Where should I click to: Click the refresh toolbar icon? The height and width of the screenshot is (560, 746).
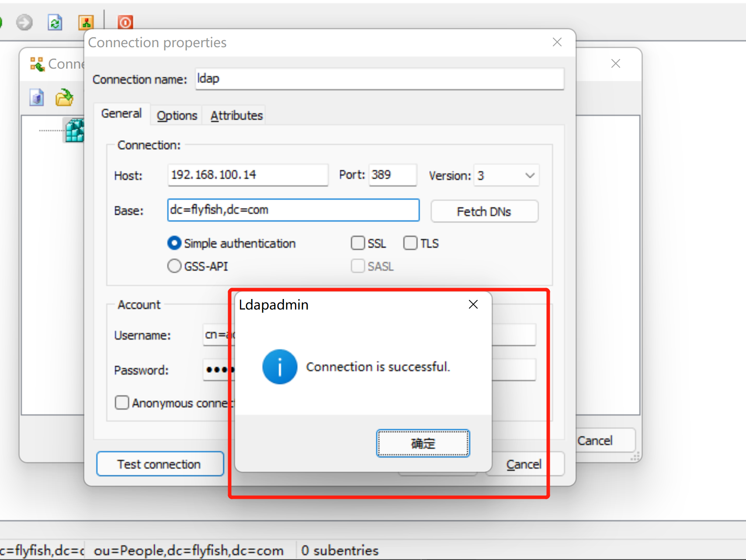tap(55, 22)
